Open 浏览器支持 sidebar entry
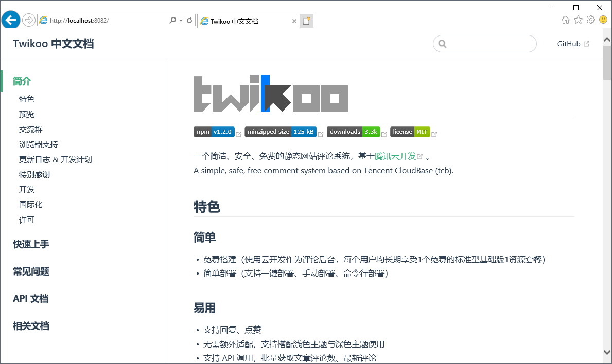The image size is (612, 364). click(38, 144)
